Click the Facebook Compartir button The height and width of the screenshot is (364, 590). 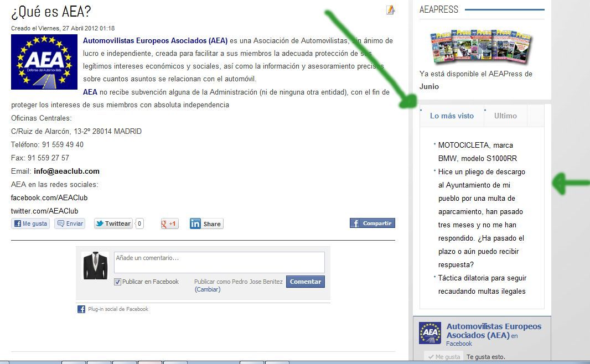coord(372,223)
